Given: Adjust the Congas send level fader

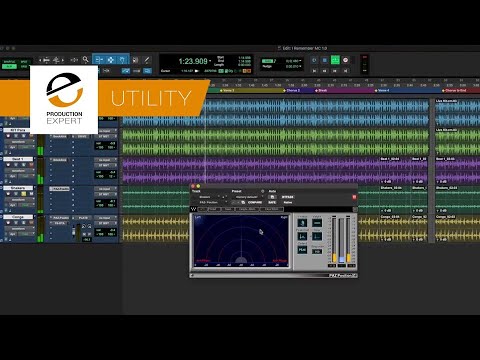Looking at the screenshot, I should [74, 231].
